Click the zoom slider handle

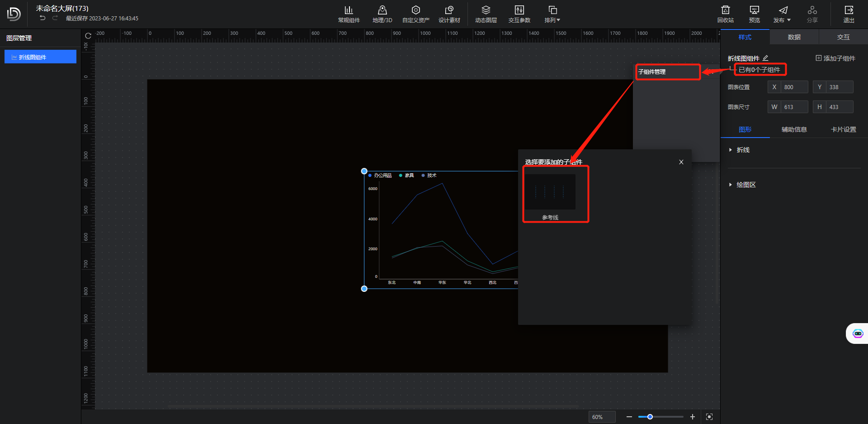[x=650, y=417]
